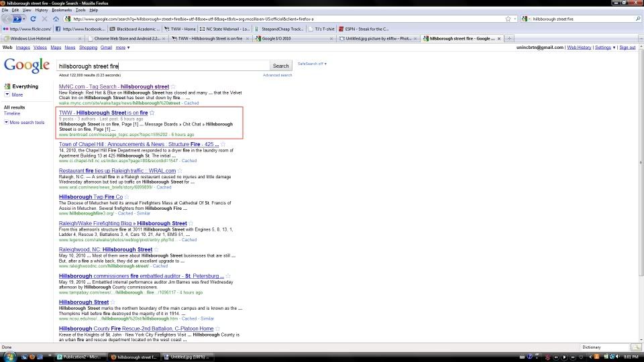
Task: Open the History menu
Action: 42,10
